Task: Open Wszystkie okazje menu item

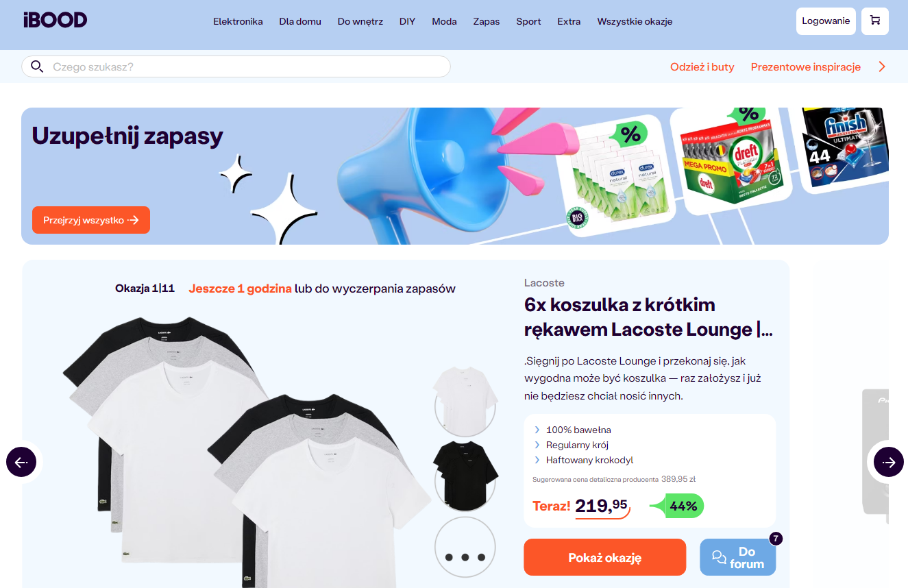Action: (x=635, y=21)
